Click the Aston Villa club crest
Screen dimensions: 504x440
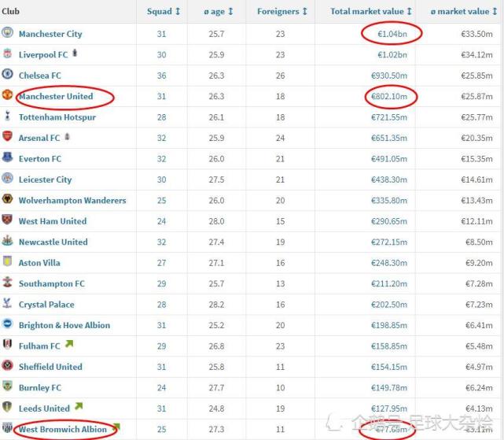7,261
